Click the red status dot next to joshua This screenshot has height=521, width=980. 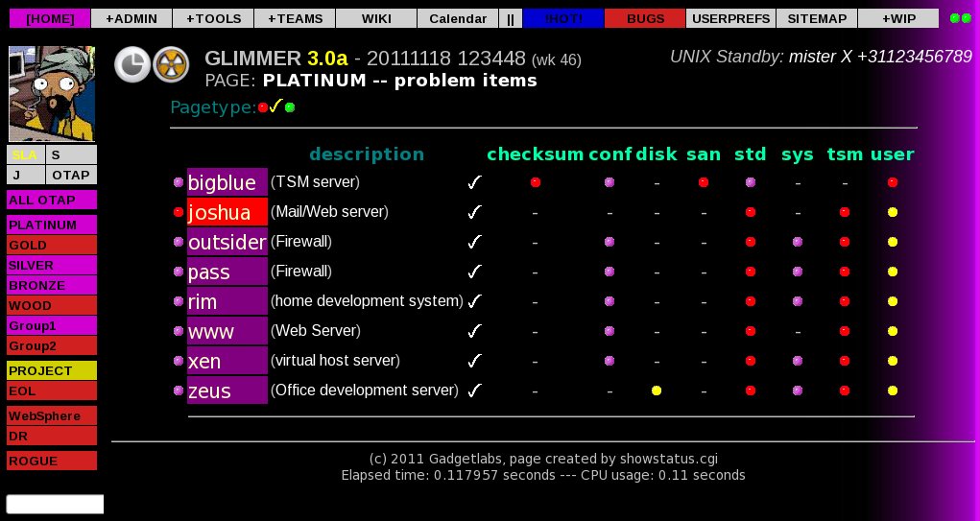(x=178, y=212)
